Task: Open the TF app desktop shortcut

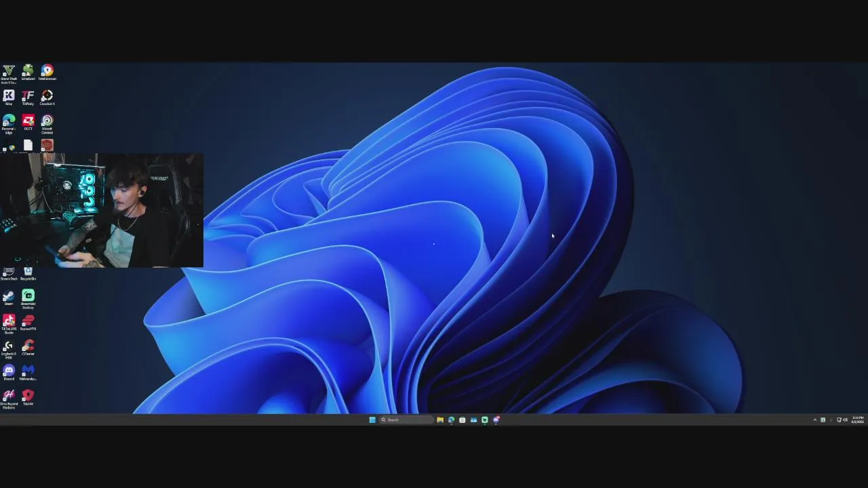Action: point(28,98)
